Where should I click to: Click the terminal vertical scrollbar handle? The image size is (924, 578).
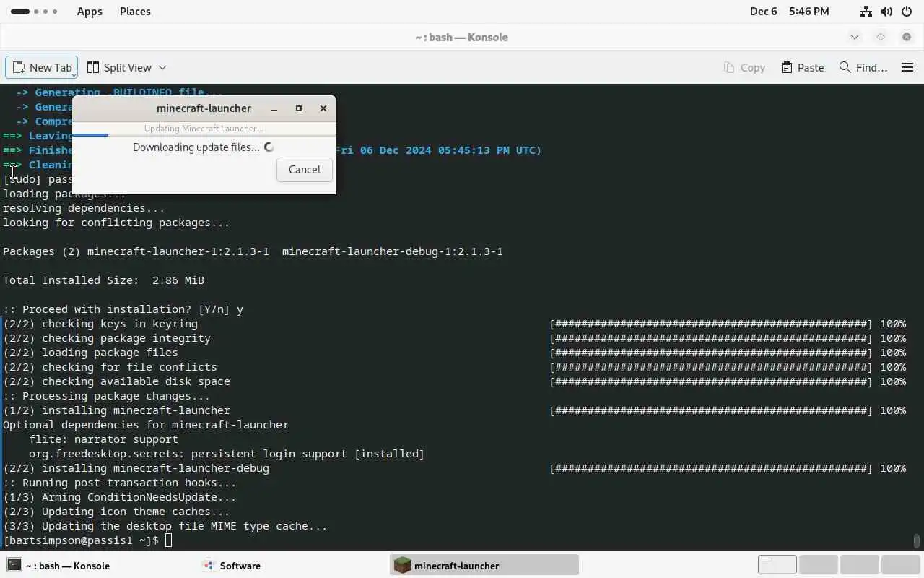(917, 541)
